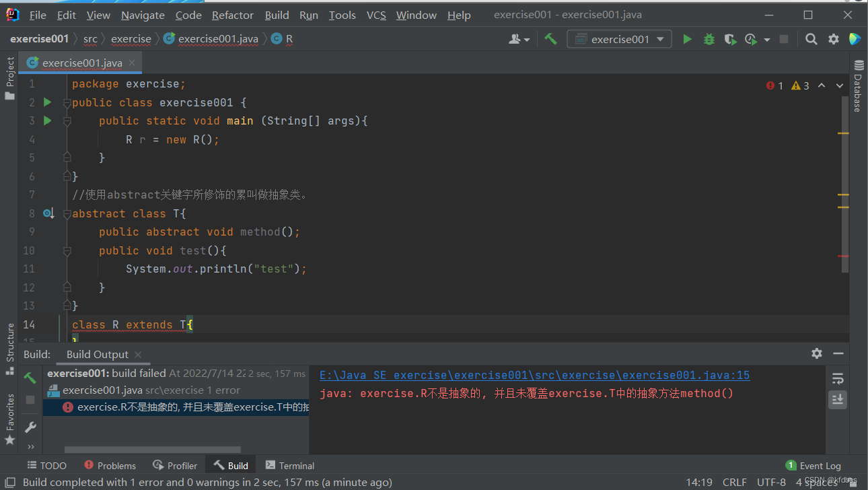The height and width of the screenshot is (490, 868).
Task: Click the warning indicator showing 3 warnings
Action: 800,85
